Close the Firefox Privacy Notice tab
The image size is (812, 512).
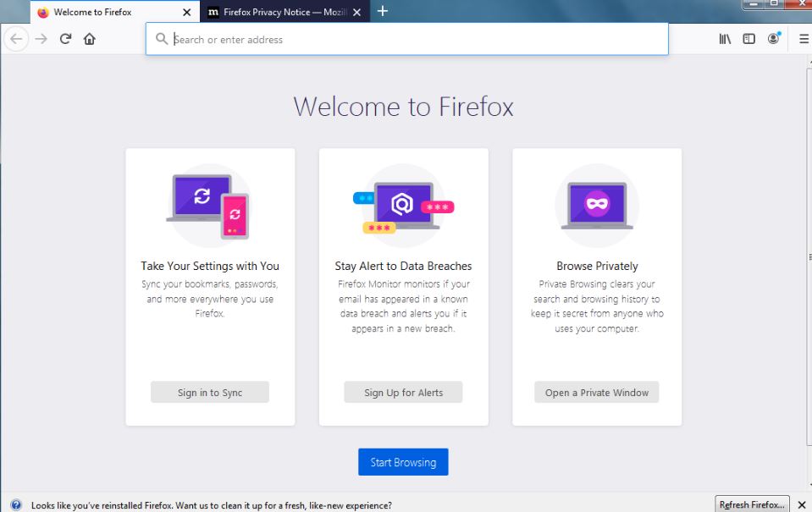(x=356, y=13)
